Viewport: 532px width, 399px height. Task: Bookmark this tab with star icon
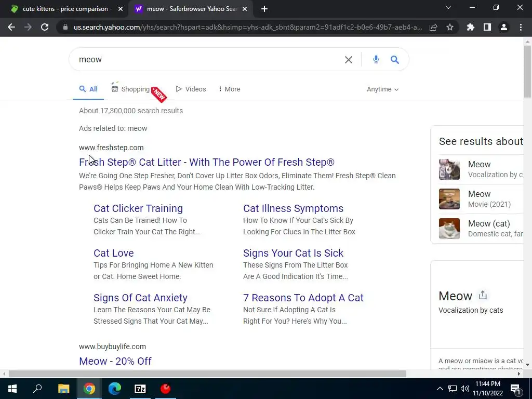coord(450,27)
